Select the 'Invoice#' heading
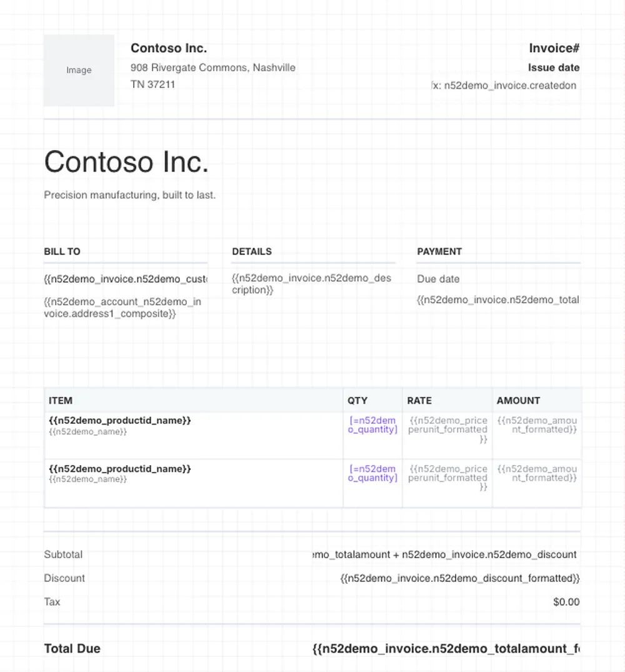625x672 pixels. pyautogui.click(x=554, y=48)
